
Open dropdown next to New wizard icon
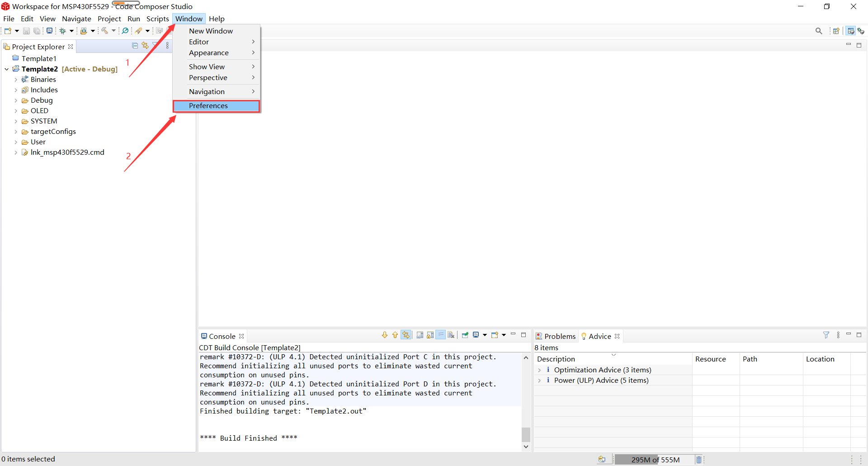17,31
